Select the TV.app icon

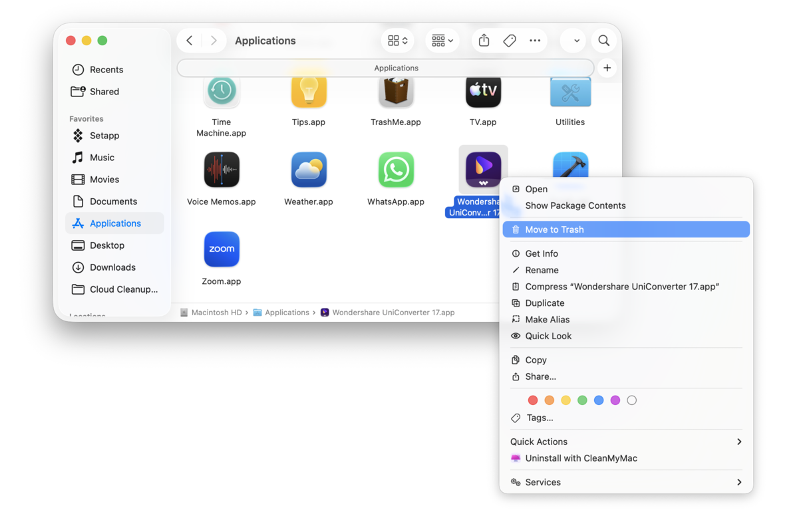[483, 91]
